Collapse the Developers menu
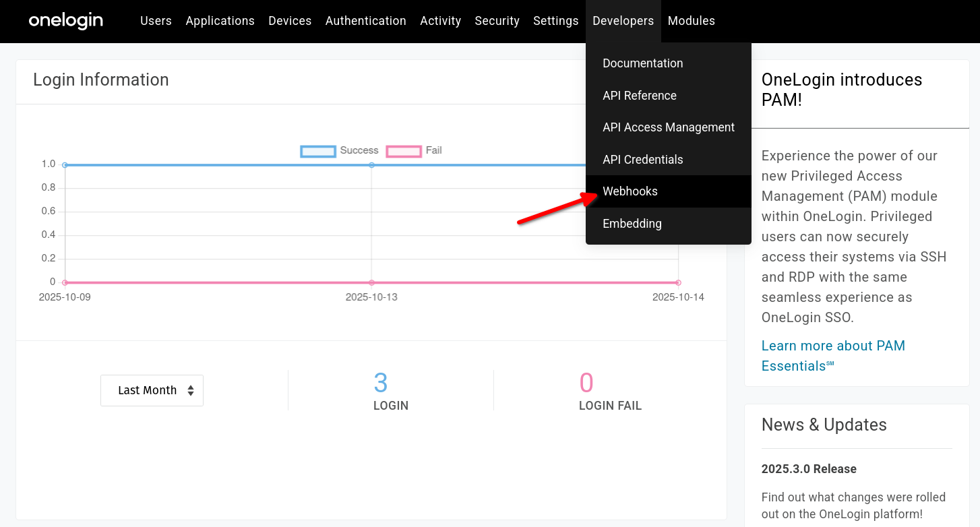The width and height of the screenshot is (980, 527). (623, 21)
